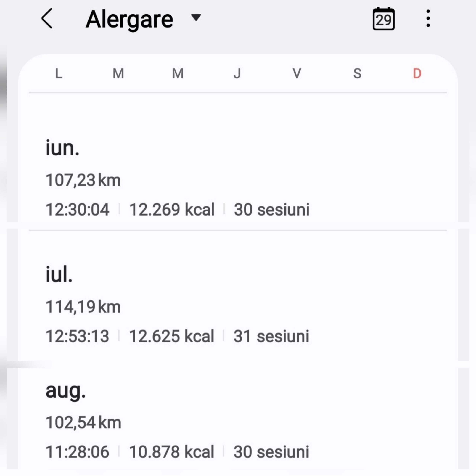Select the 12:53:13 duration for July

[x=77, y=336]
